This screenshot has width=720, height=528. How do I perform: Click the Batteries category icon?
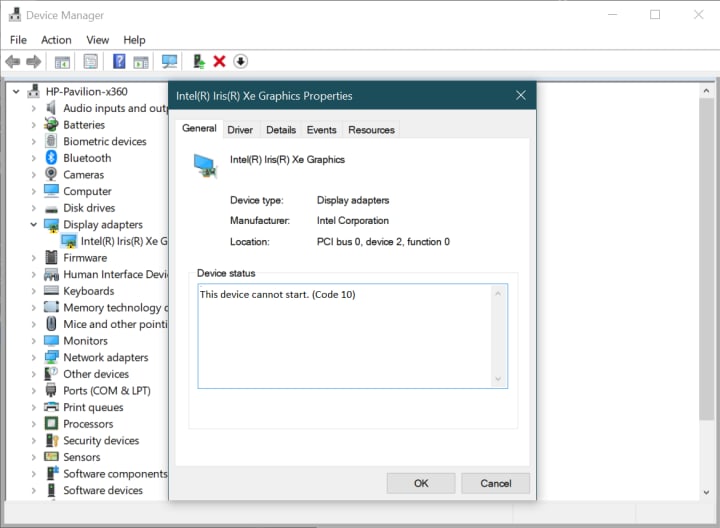[51, 124]
